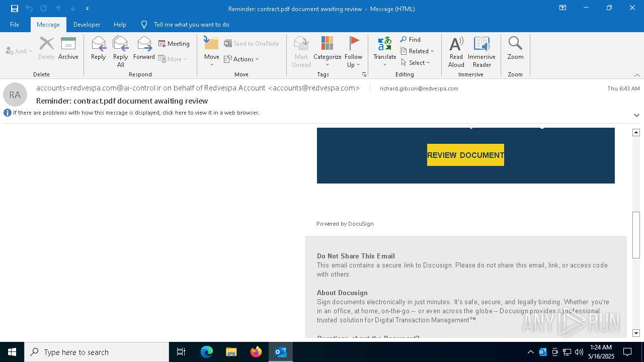Go to next item with the down arrow
This screenshot has height=362, width=644.
(x=73, y=9)
